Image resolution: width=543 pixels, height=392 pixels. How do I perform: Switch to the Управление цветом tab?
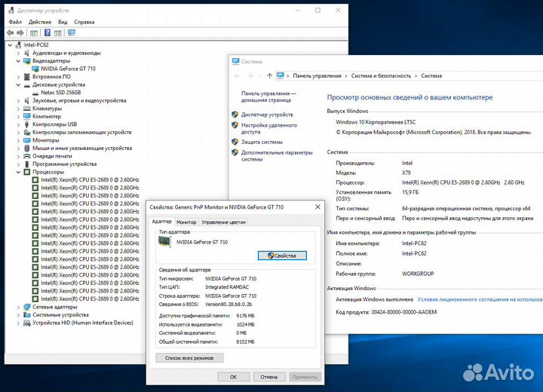224,222
